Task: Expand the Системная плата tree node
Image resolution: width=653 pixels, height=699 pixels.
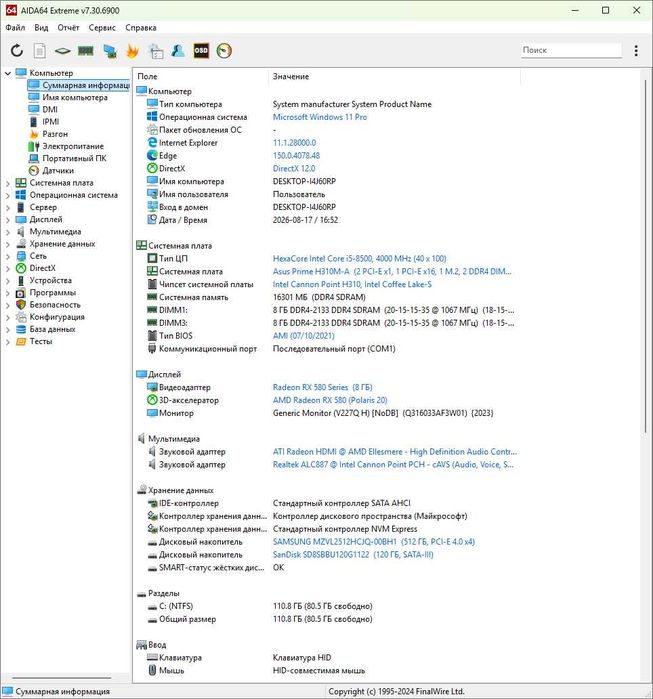Action: [8, 183]
